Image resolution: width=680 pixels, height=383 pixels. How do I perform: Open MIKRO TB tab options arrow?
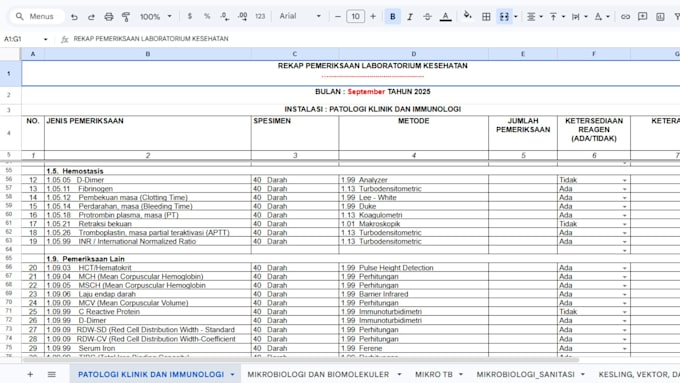[x=461, y=374]
